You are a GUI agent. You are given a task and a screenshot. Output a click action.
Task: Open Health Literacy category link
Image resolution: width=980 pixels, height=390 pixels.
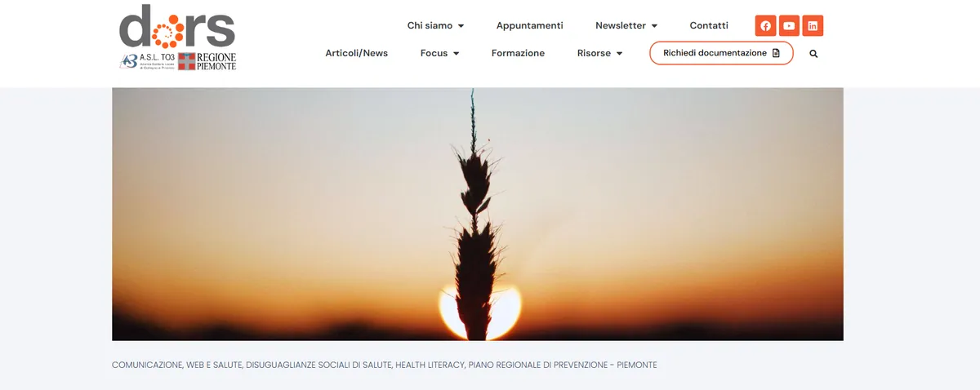point(429,365)
